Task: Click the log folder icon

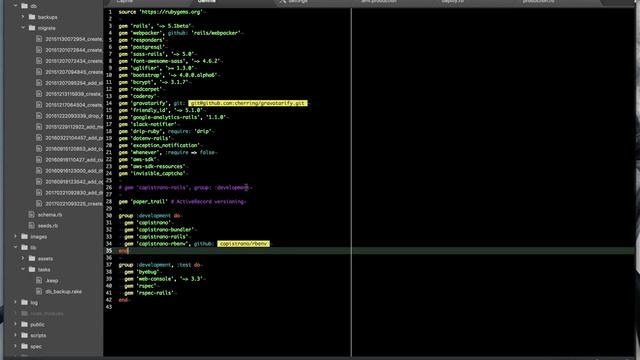Action: [24, 302]
